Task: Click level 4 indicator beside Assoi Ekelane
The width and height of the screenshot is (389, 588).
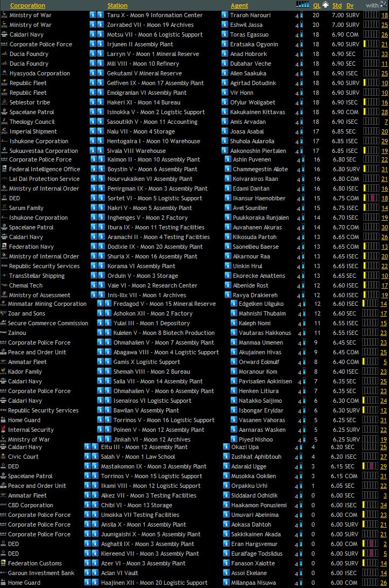Action: 298,573
